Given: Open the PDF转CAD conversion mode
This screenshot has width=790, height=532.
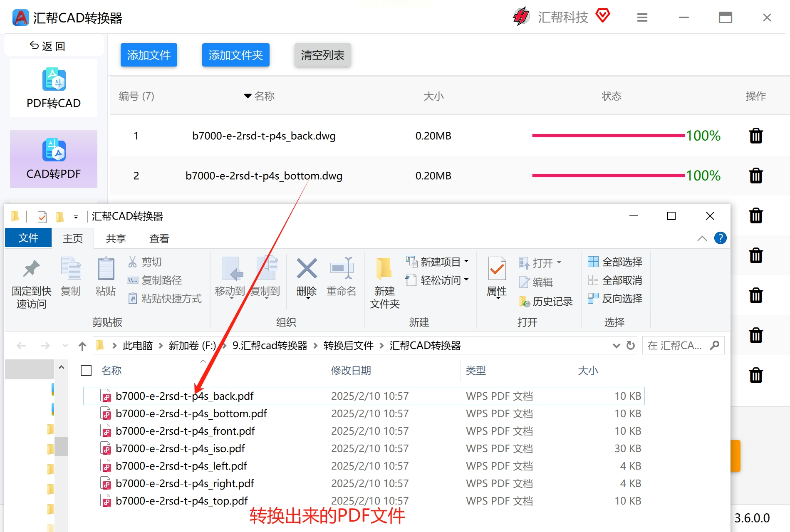Looking at the screenshot, I should coord(54,88).
